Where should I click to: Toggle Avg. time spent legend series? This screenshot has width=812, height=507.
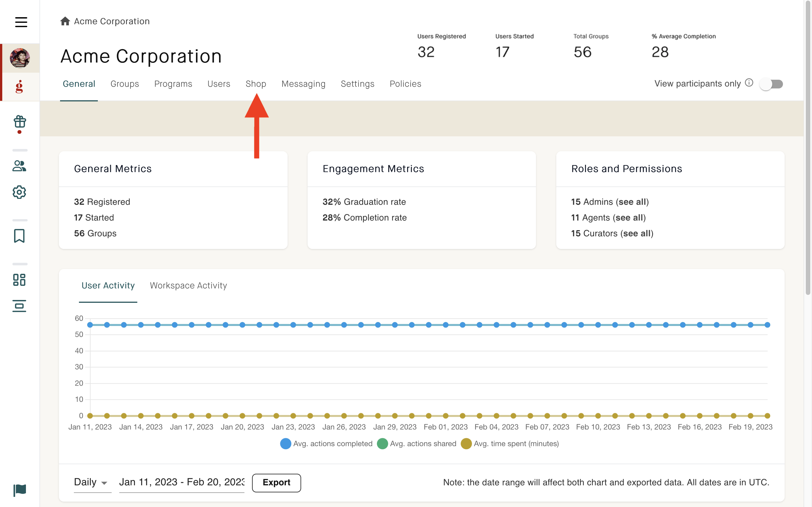(510, 444)
